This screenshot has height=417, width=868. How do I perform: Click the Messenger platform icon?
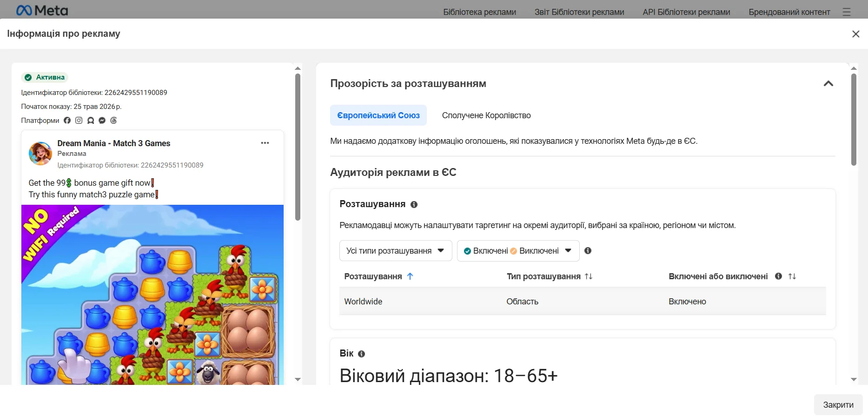tap(102, 121)
